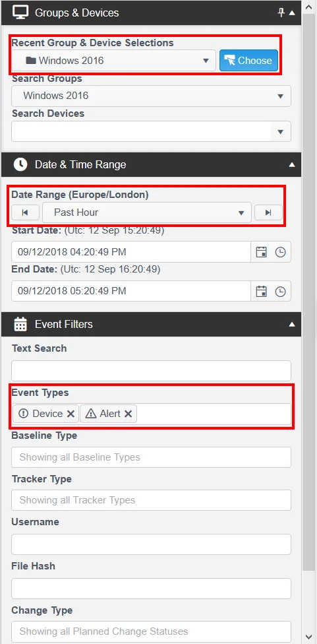This screenshot has height=644, width=317.
Task: Open the Past Hour date range dropdown
Action: pyautogui.click(x=147, y=212)
